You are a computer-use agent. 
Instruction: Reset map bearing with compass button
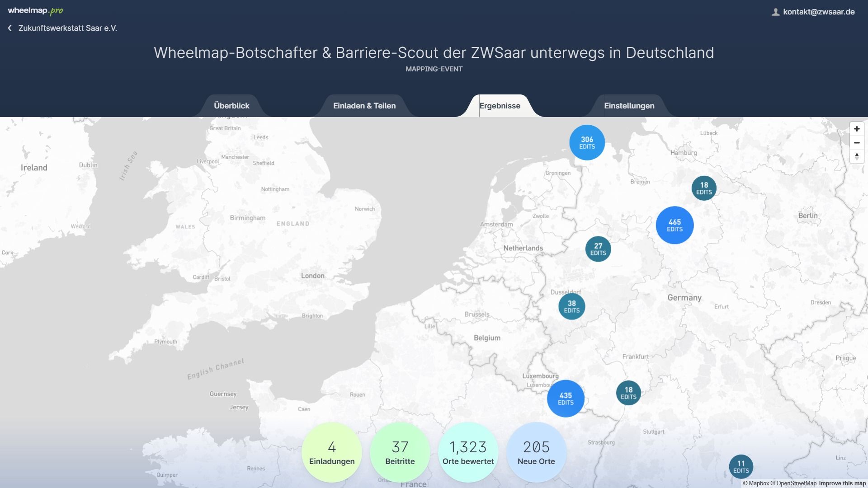point(857,157)
